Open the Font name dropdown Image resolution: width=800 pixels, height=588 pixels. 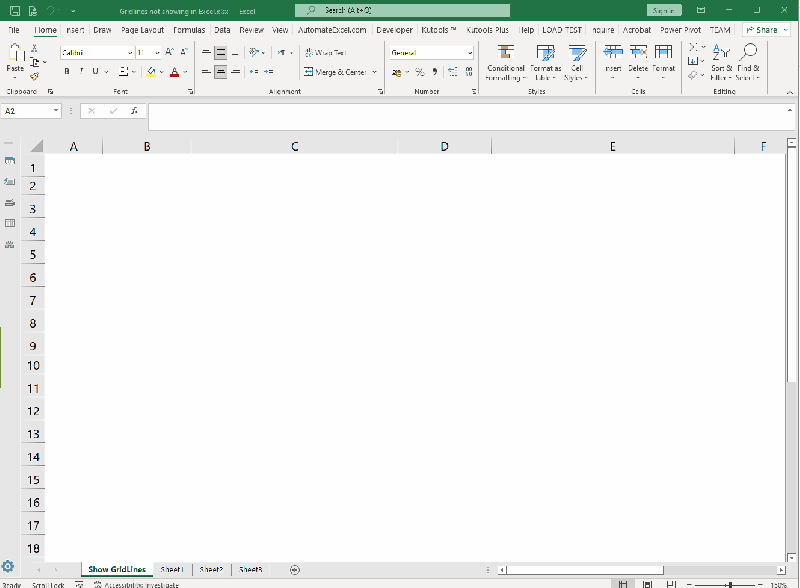pos(95,53)
